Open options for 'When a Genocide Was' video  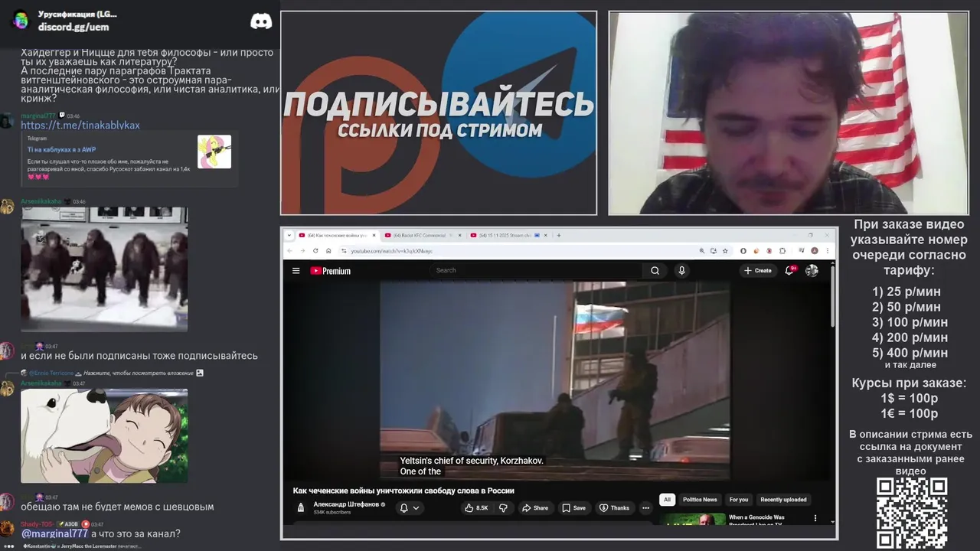(x=815, y=518)
